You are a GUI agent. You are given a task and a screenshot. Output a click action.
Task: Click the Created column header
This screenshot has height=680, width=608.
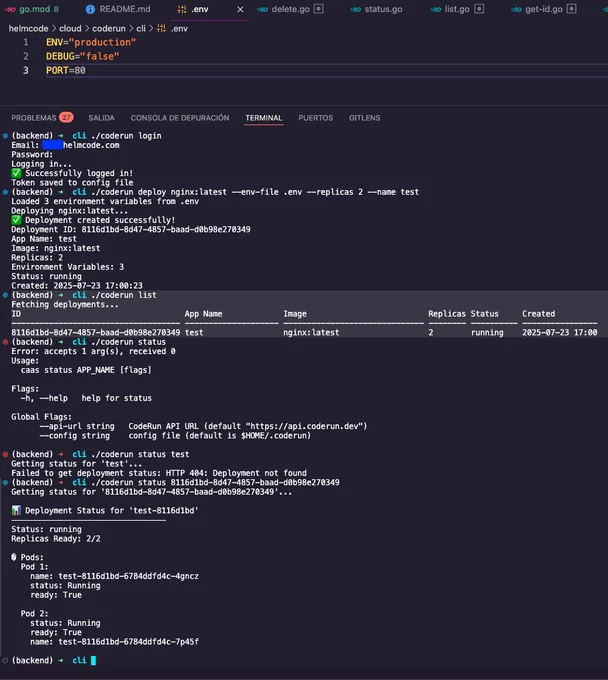click(x=539, y=314)
